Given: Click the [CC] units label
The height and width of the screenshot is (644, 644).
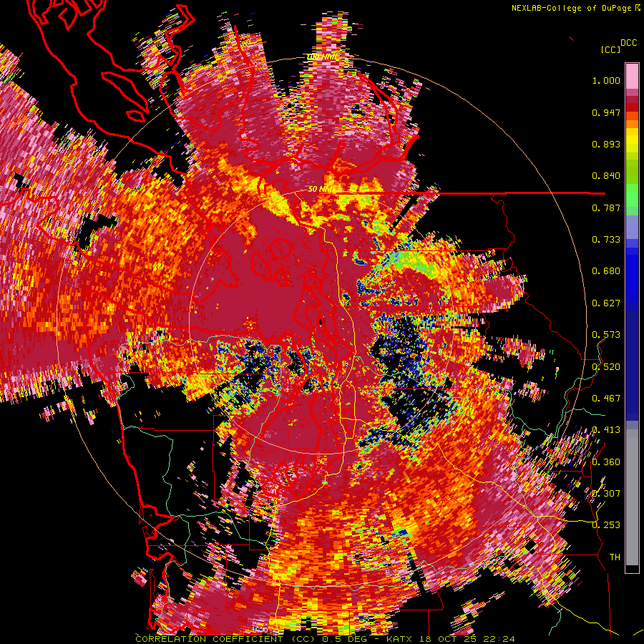Looking at the screenshot, I should 611,49.
